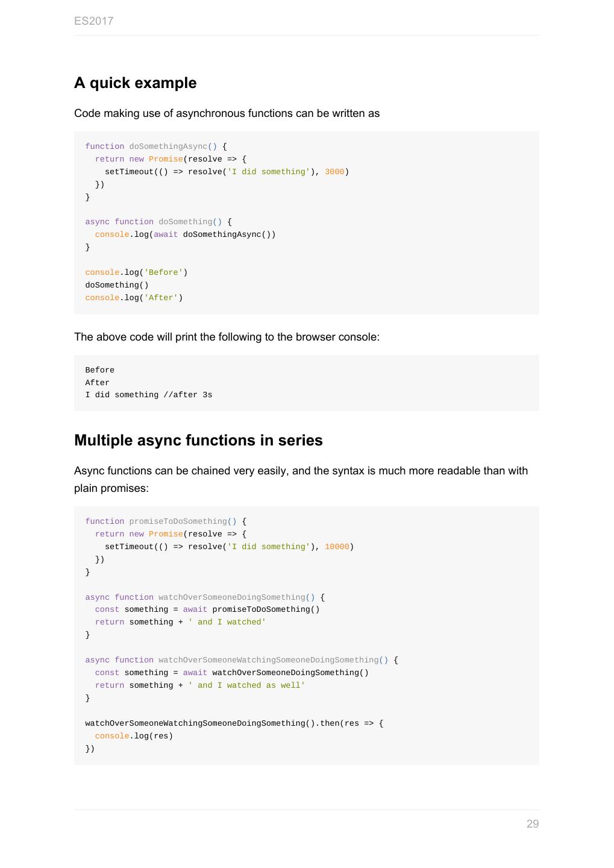
Task: Click the doSomethingAsync function declaration line
Action: 156,146
